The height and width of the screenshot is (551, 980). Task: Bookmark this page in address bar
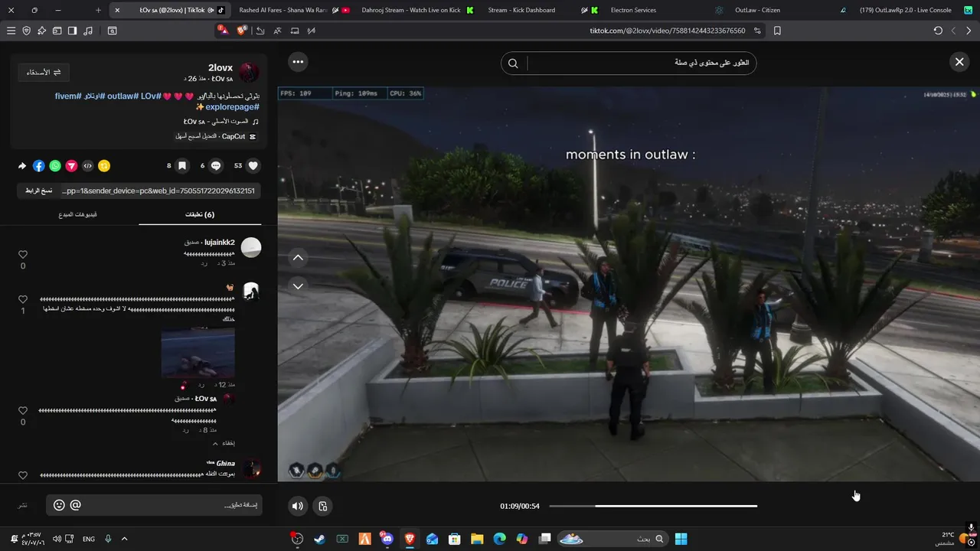click(777, 31)
